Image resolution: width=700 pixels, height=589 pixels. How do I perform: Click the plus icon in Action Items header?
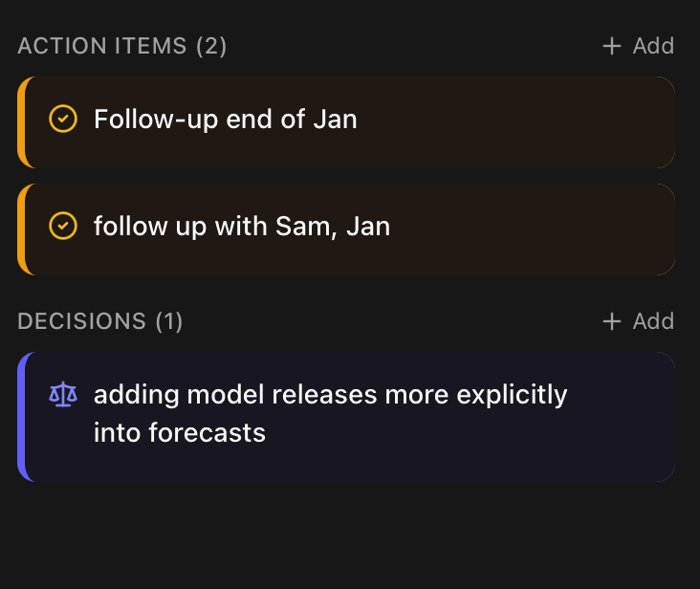612,46
